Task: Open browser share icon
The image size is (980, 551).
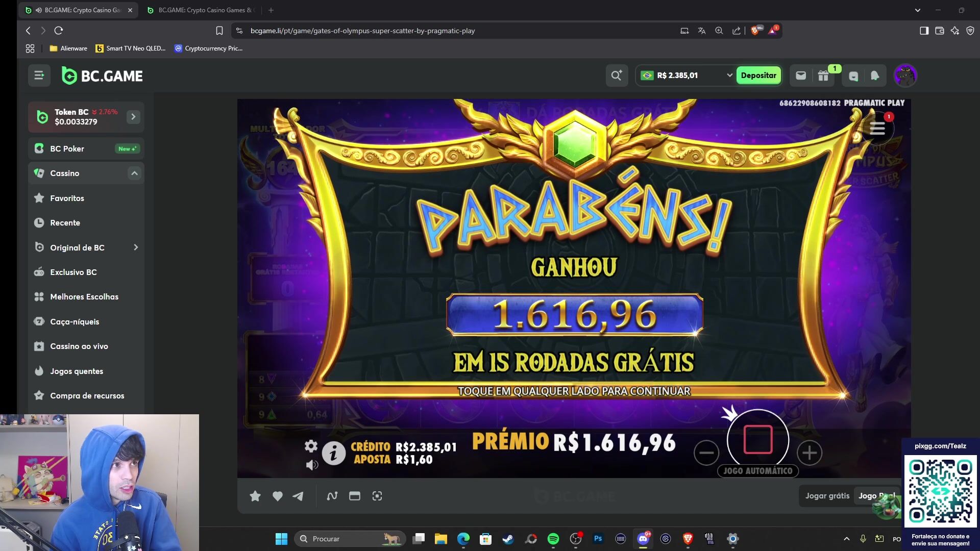Action: [737, 31]
